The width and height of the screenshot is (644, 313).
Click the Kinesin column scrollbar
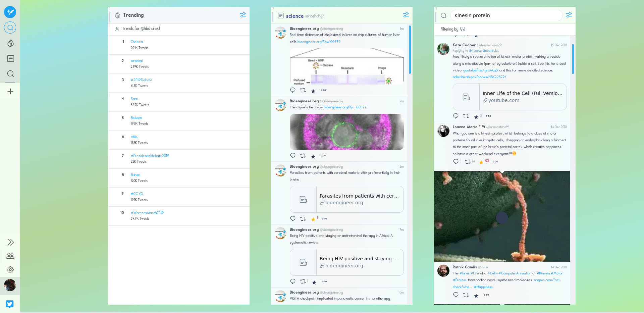coord(573,59)
